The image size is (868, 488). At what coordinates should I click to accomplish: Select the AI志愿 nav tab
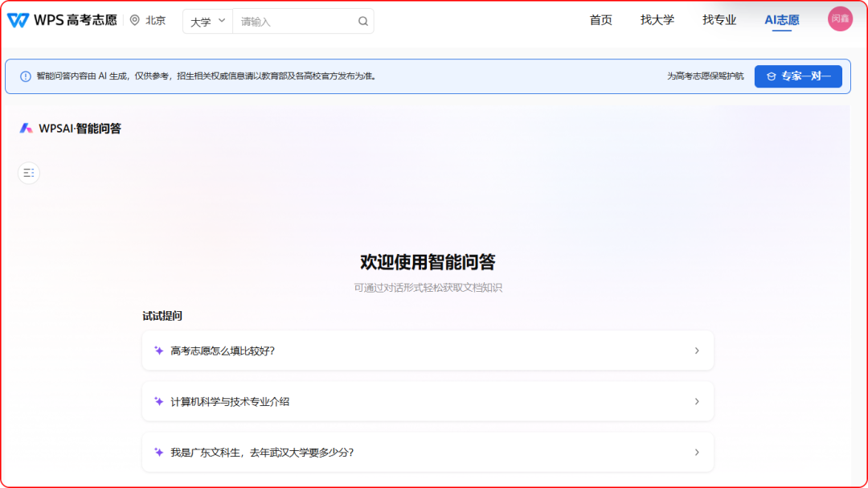(782, 20)
